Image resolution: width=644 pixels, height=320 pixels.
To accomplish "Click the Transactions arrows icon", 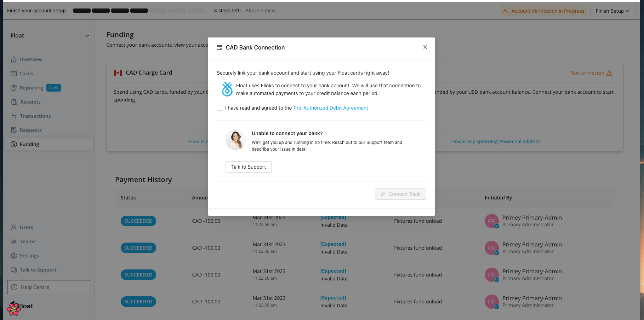I will [x=14, y=116].
